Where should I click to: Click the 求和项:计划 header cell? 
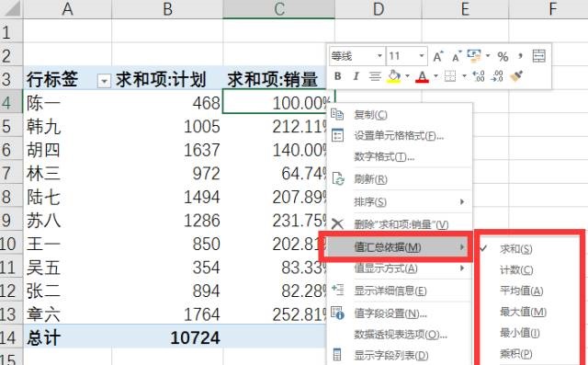(167, 79)
